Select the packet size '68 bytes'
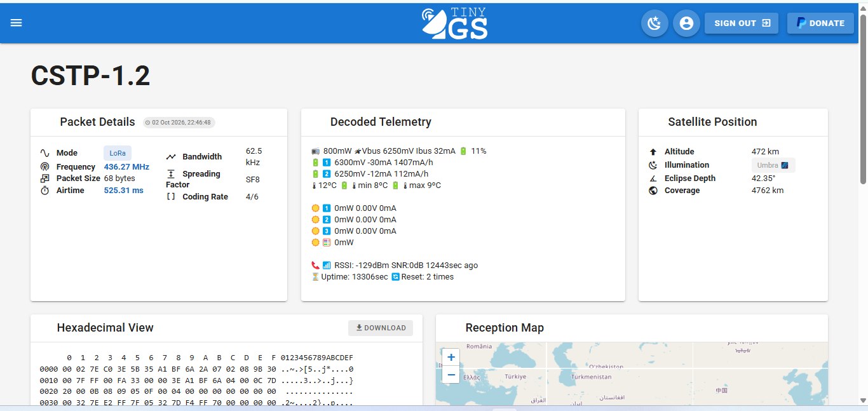The width and height of the screenshot is (868, 411). 119,179
